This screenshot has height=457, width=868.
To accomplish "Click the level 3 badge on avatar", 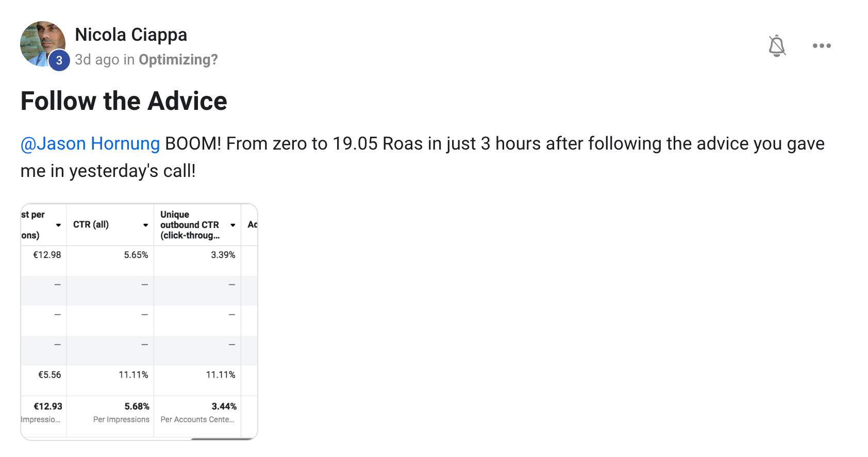I will point(59,60).
